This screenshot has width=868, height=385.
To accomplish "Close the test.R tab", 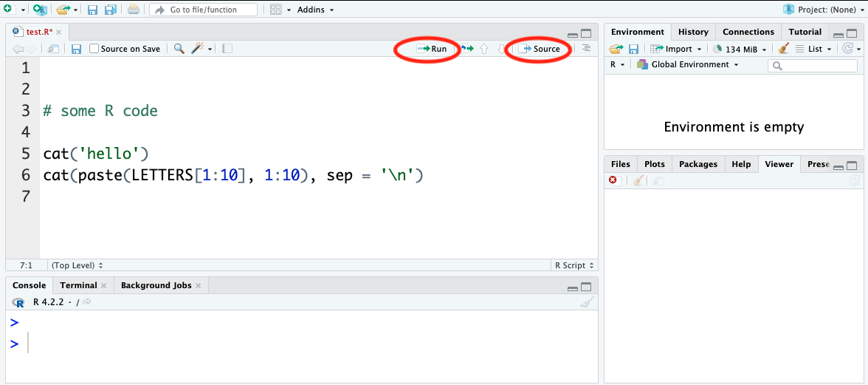I will (59, 32).
